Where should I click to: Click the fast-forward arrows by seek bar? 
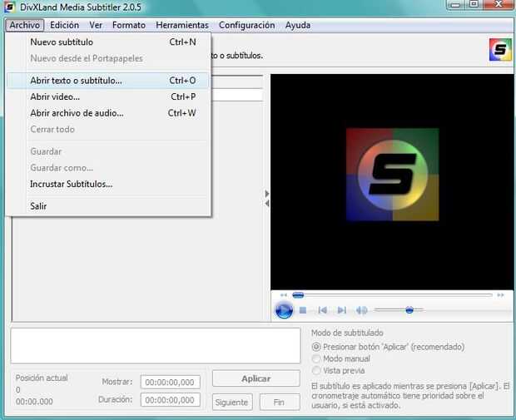click(x=500, y=295)
